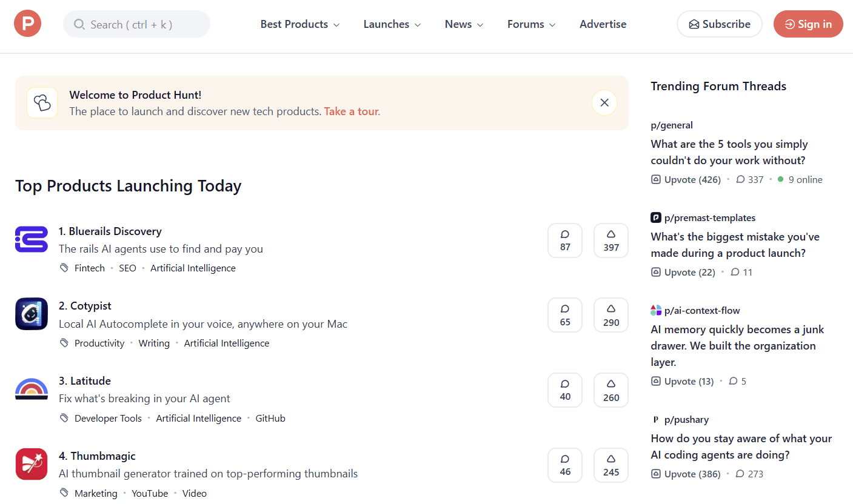Open the Cotypist logo thumbnail

[32, 314]
